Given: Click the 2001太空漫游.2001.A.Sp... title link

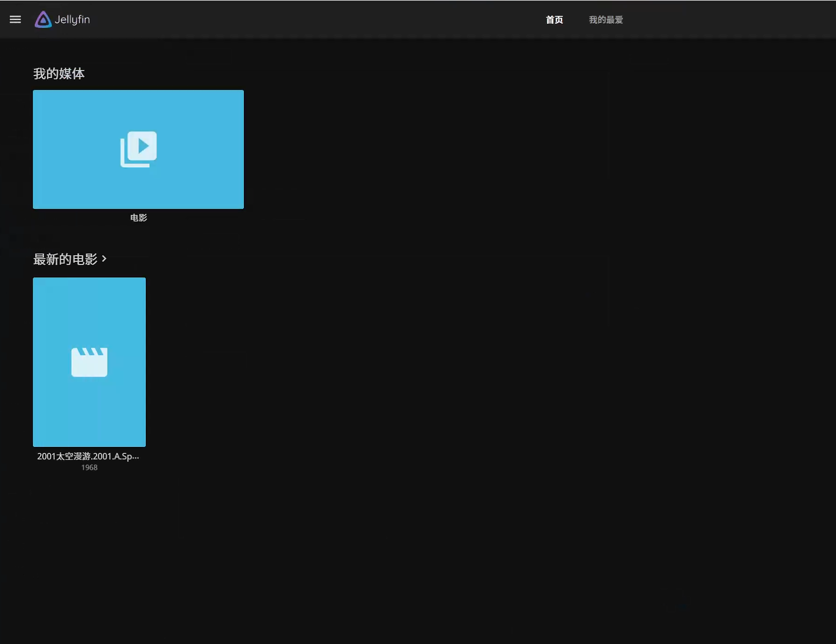Looking at the screenshot, I should 88,456.
